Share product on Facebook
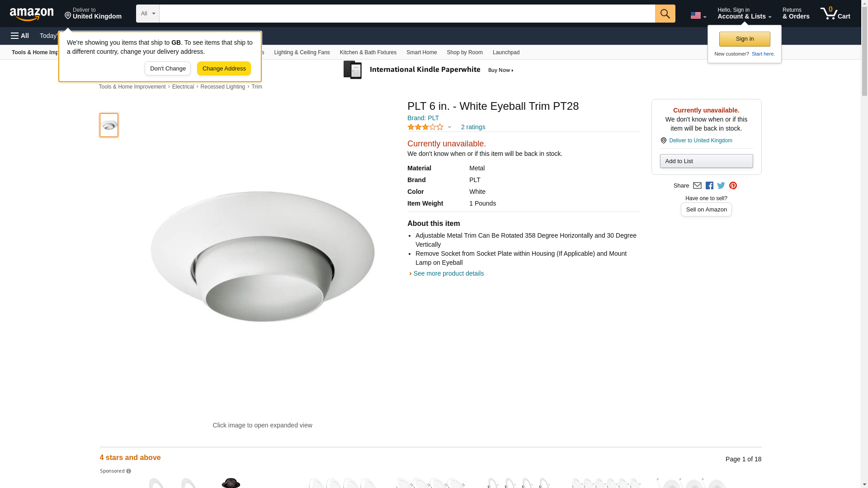 pos(709,186)
